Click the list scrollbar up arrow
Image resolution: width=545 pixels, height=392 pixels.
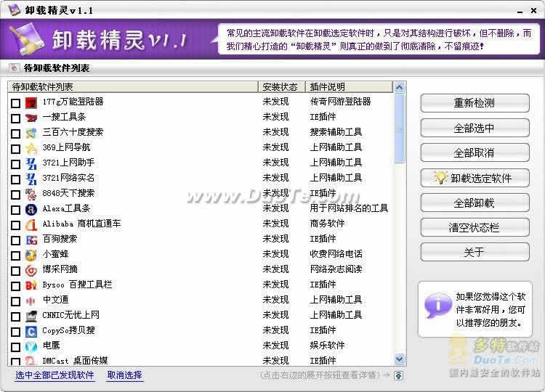coord(400,87)
